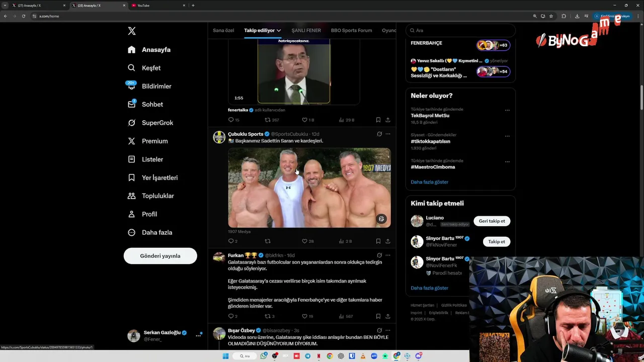Open Telegram from the taskbar
Image resolution: width=644 pixels, height=362 pixels.
(x=308, y=356)
